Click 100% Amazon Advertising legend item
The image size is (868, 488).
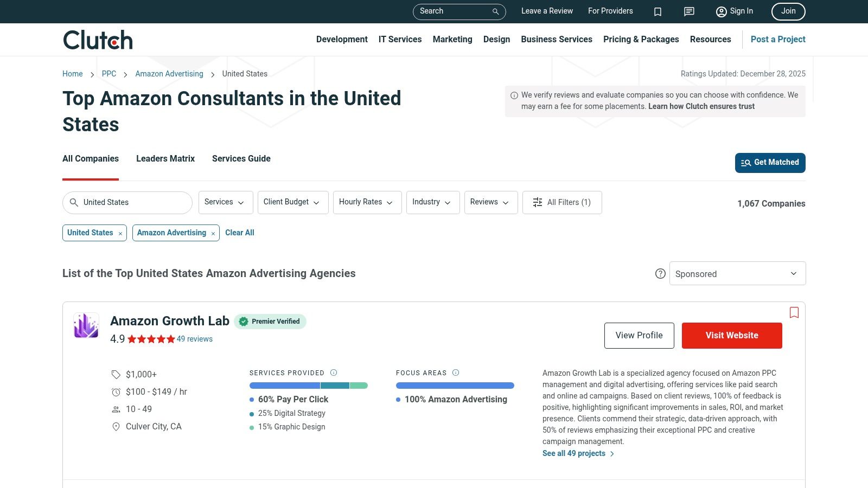pyautogui.click(x=452, y=400)
